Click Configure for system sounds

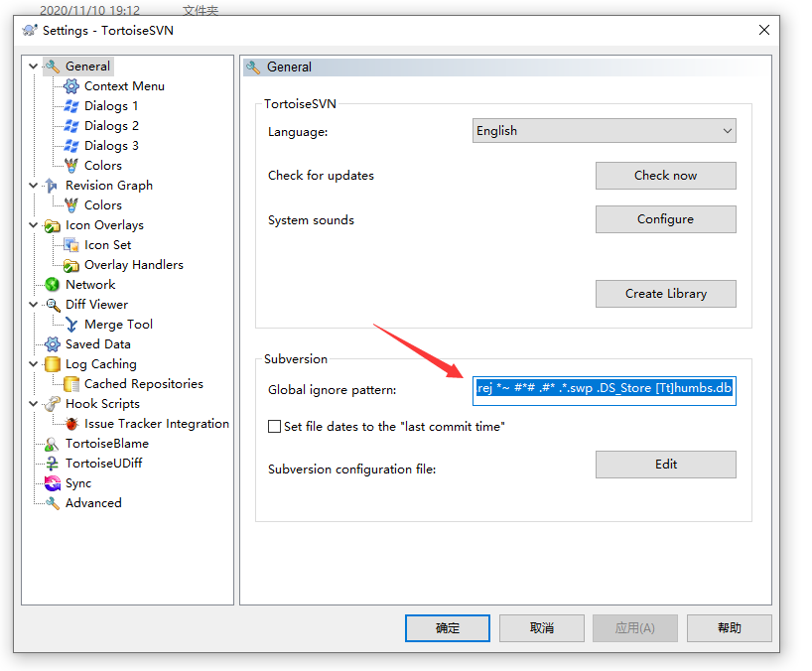[x=665, y=219]
